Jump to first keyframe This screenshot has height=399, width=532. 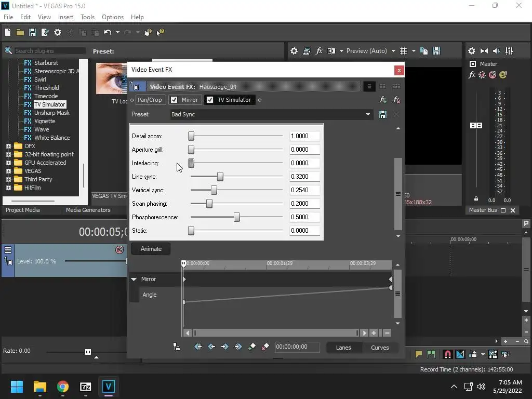[198, 347]
